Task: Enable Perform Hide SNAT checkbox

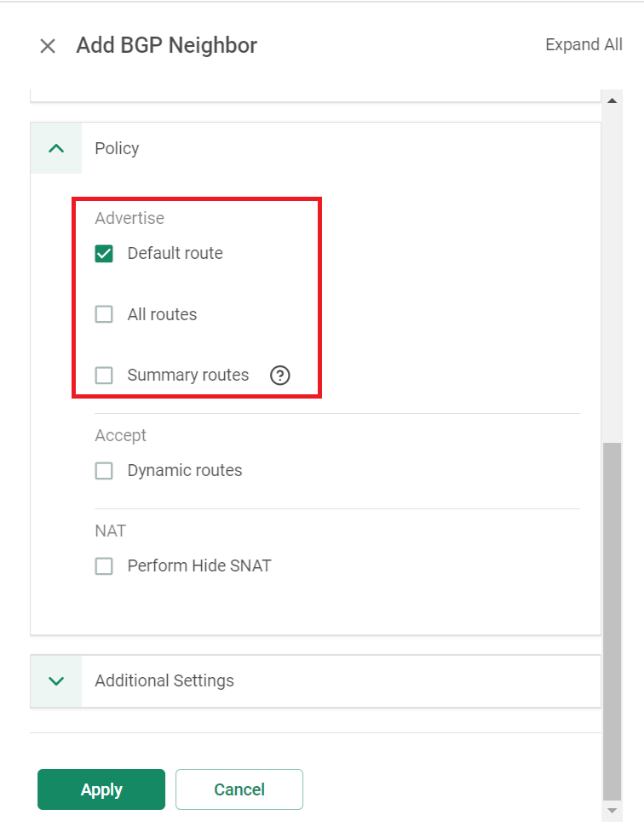Action: point(104,566)
